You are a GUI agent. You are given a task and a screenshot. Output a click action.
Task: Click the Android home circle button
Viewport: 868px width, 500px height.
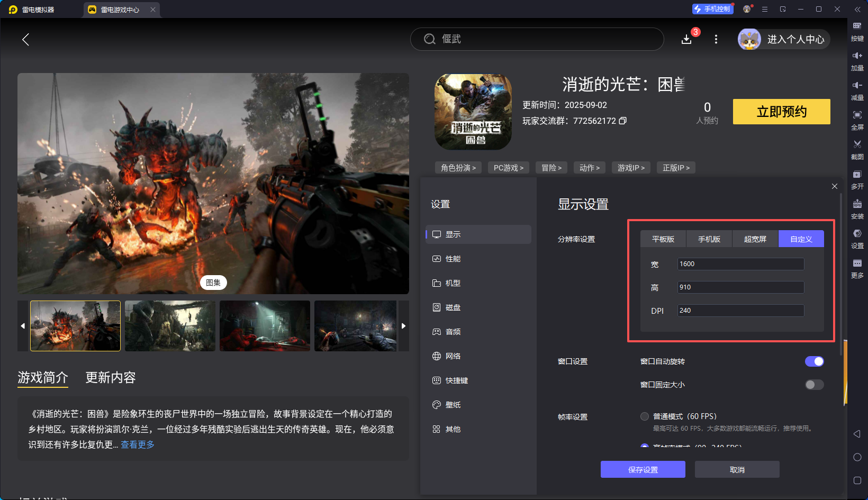(857, 457)
